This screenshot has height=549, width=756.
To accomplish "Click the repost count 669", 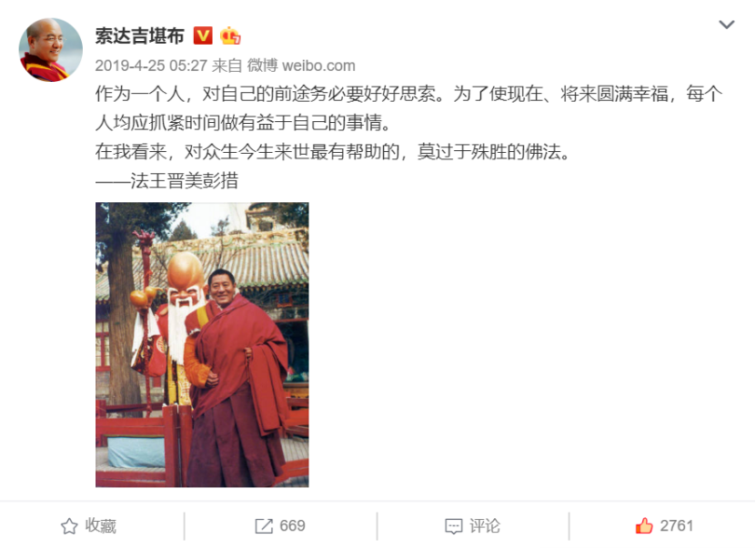I will click(x=292, y=526).
